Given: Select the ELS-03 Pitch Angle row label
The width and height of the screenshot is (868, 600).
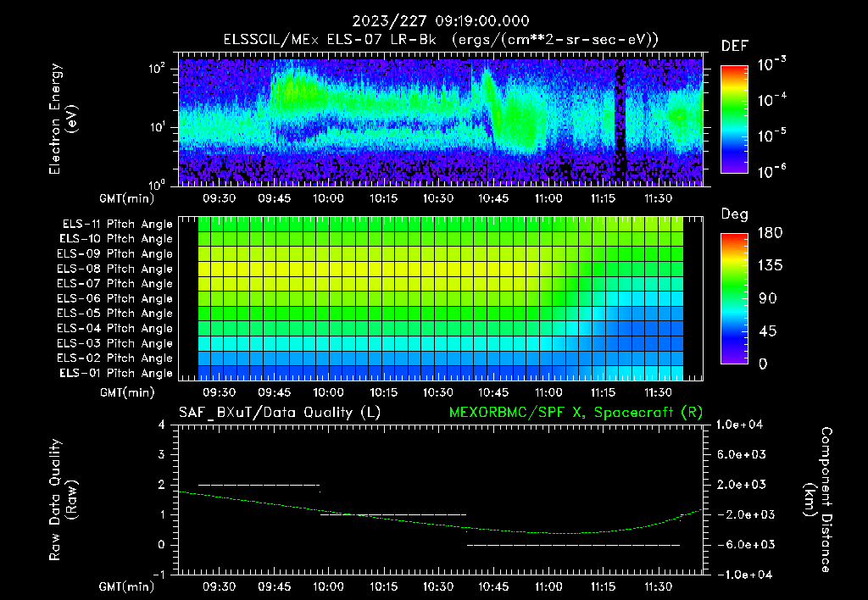Looking at the screenshot, I should pyautogui.click(x=115, y=344).
